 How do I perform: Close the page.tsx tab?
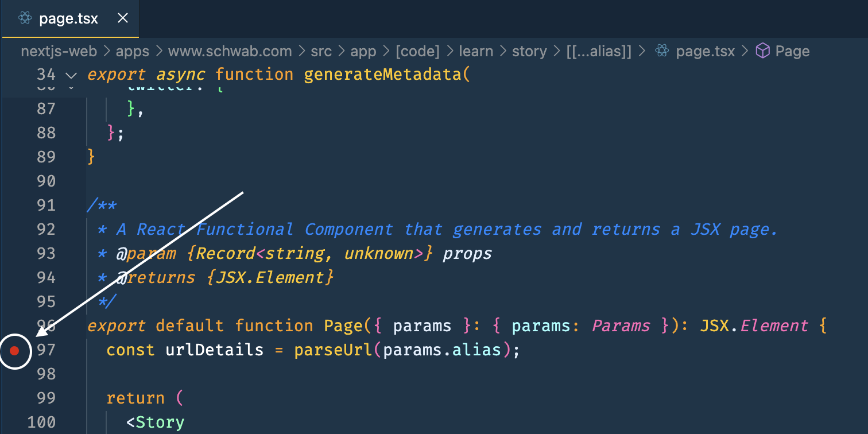point(122,18)
